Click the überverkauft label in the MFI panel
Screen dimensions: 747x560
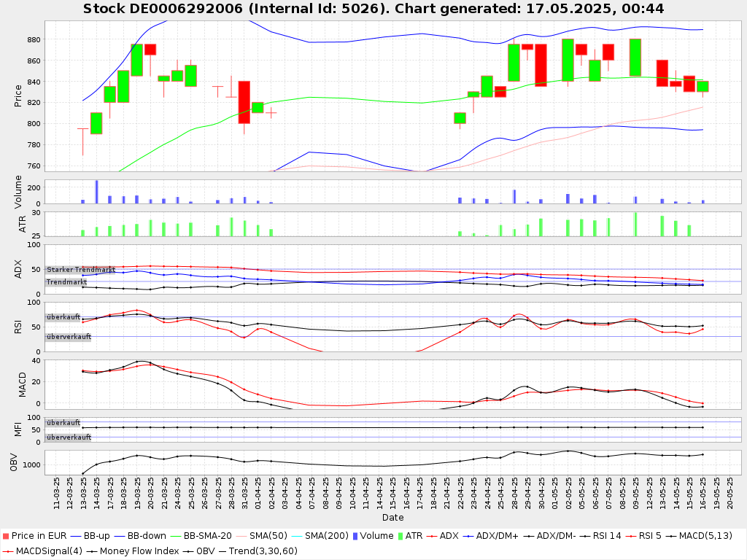(69, 437)
